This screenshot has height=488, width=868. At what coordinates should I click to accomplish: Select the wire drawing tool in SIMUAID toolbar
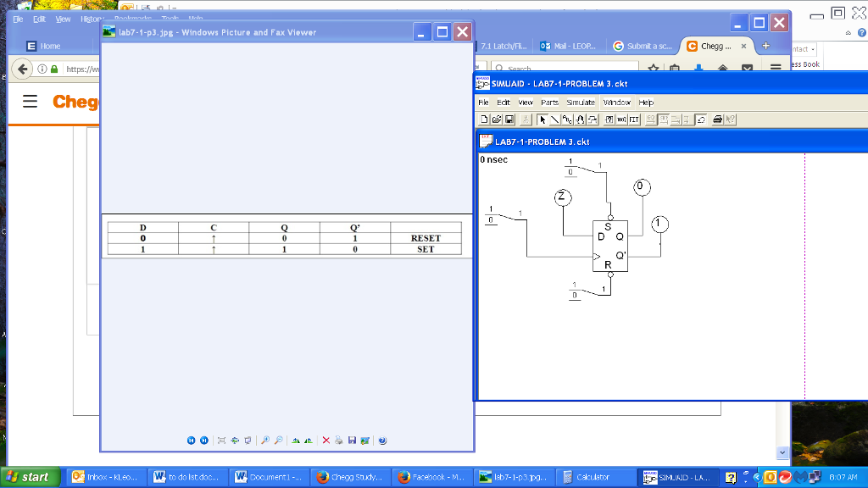click(554, 119)
